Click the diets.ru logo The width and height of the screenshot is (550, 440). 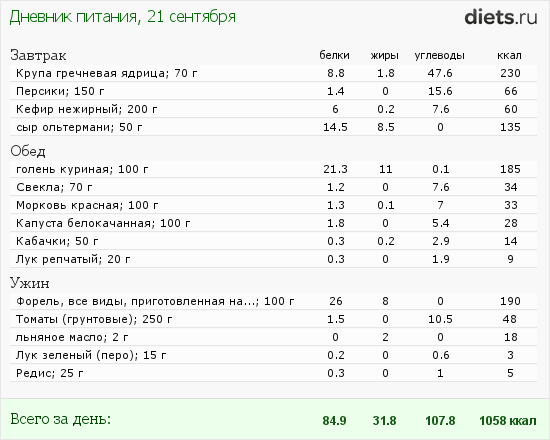501,17
